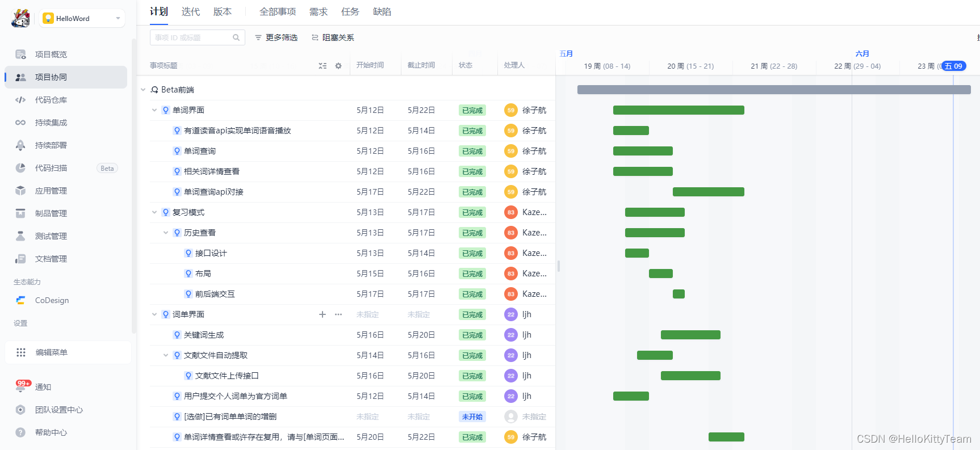
Task: Add a child item under 词单界面
Action: (x=323, y=314)
